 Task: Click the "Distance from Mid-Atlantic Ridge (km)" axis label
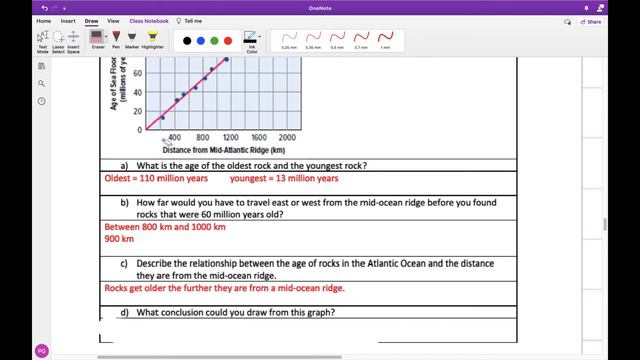(224, 150)
